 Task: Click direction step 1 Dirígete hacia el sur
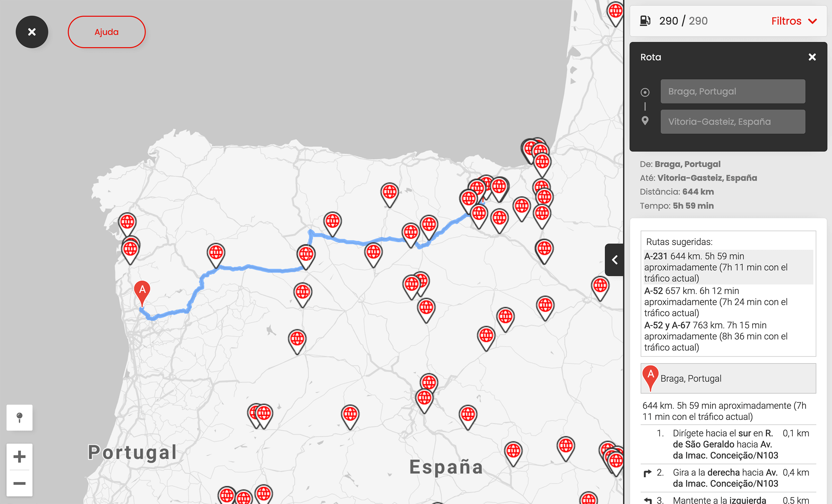point(725,444)
